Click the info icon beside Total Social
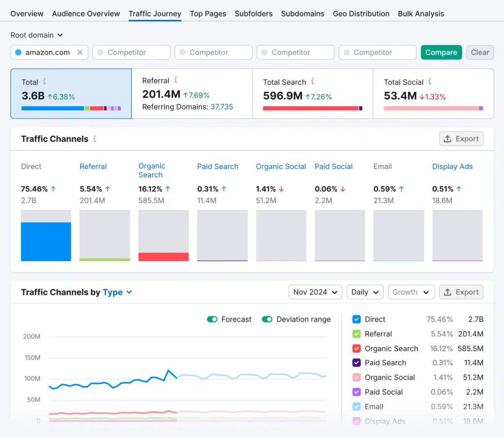This screenshot has width=504, height=438. pyautogui.click(x=430, y=82)
